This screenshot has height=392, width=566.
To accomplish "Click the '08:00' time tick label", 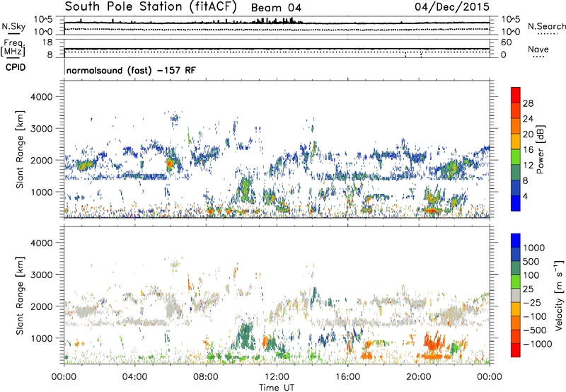I will tap(206, 377).
